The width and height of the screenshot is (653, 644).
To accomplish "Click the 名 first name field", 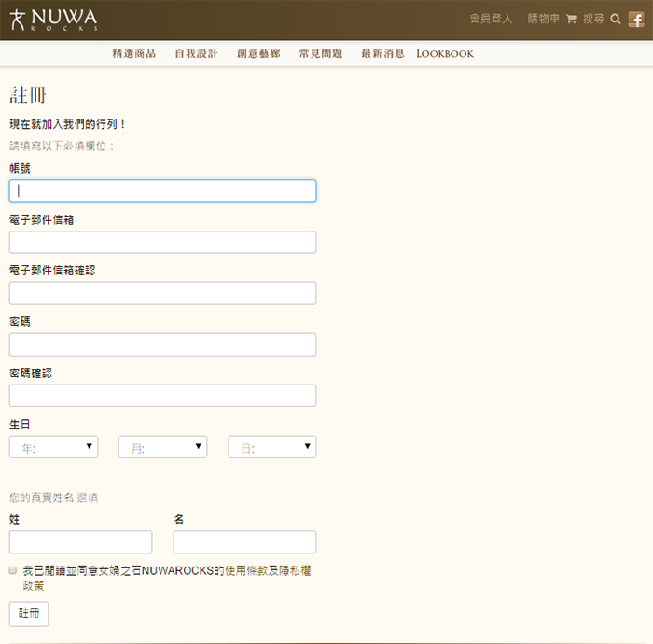I will click(244, 542).
